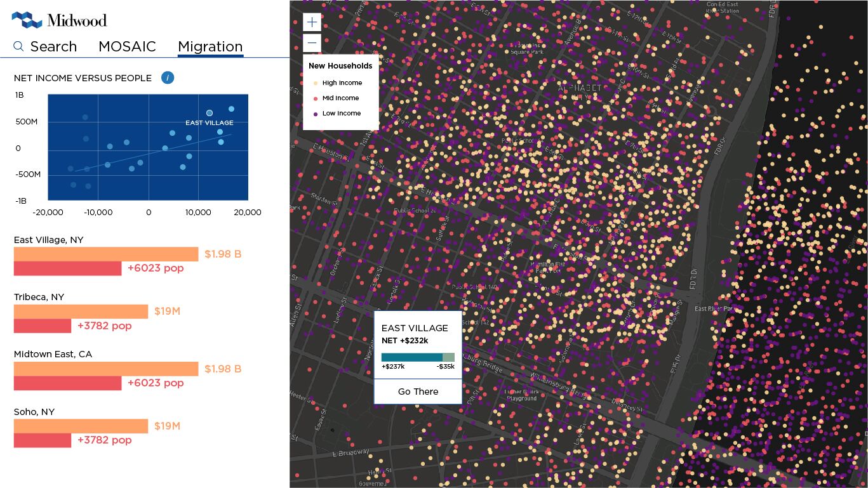The height and width of the screenshot is (488, 868).
Task: Click the Tribeca +3782 pop red bar
Action: [43, 326]
